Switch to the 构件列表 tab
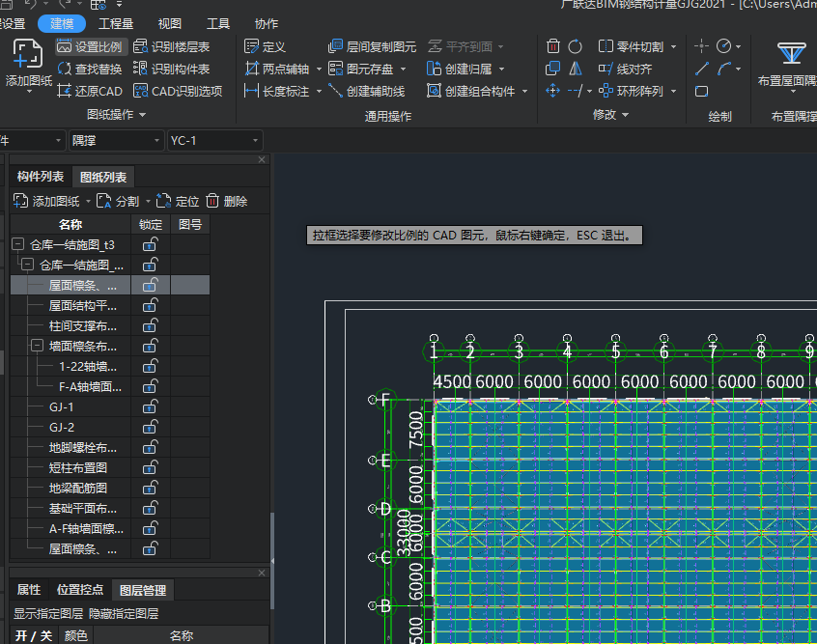 [x=41, y=177]
